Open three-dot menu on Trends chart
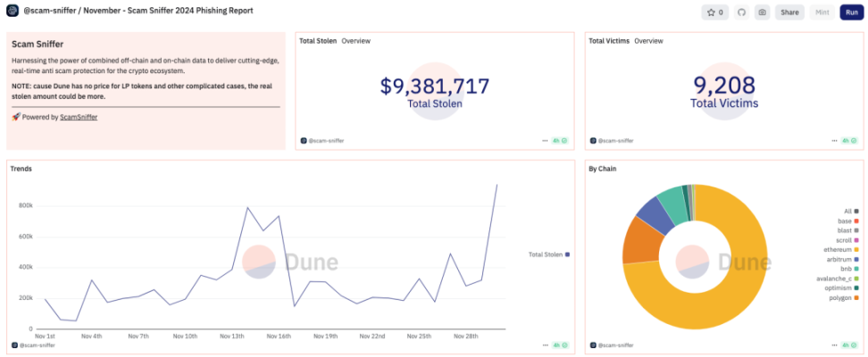 pyautogui.click(x=546, y=345)
